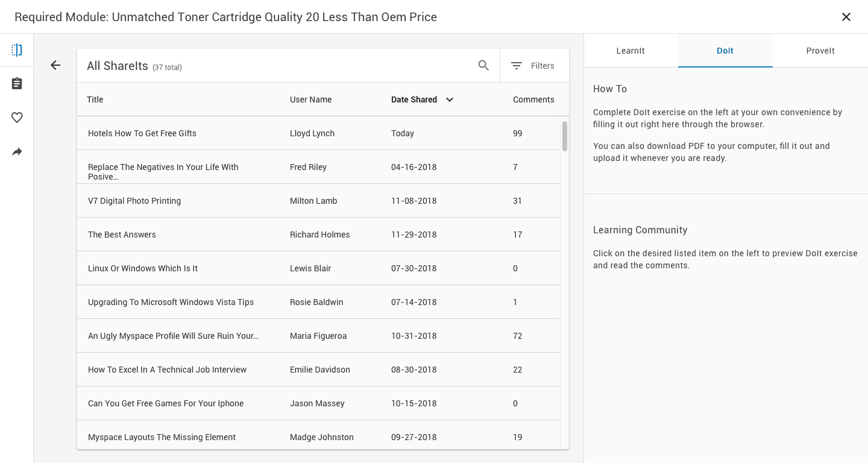Open 'Replace The Negatives In Your Life' row
This screenshot has width=868, height=463.
tap(319, 167)
